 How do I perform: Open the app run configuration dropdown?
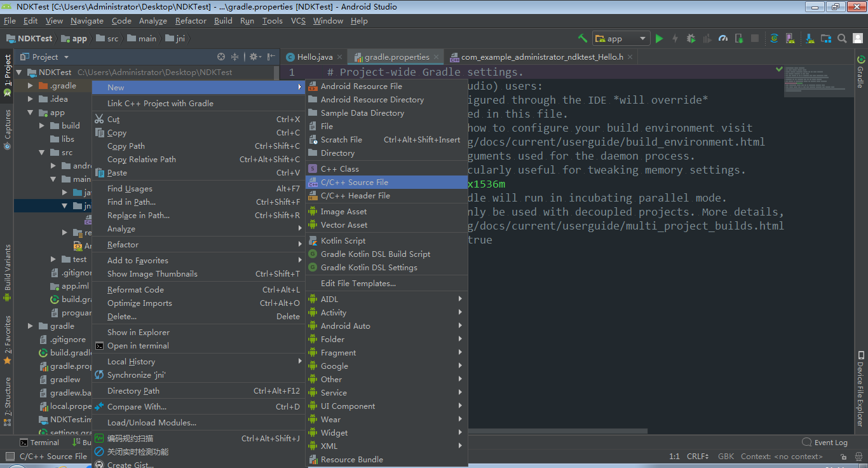point(621,38)
